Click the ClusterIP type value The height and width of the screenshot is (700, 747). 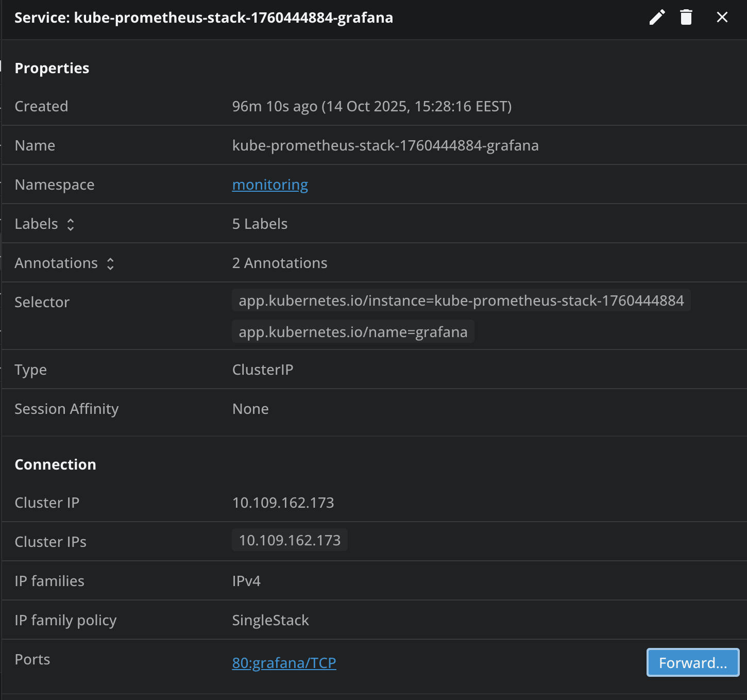click(x=263, y=370)
